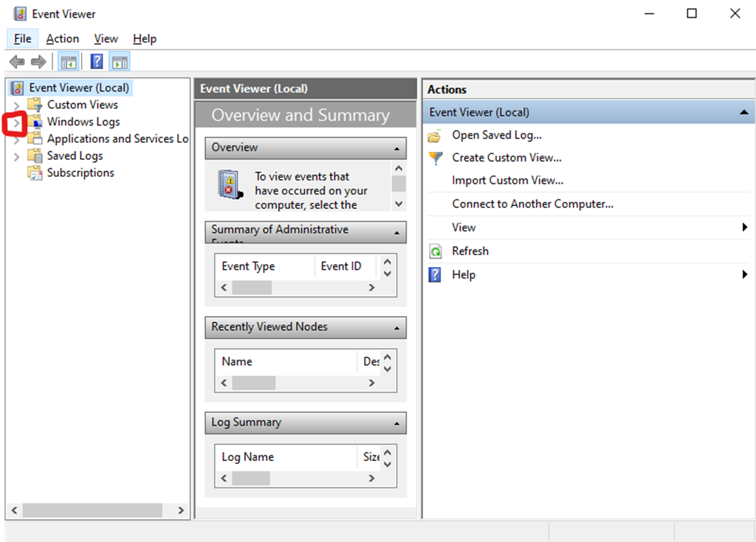Image resolution: width=756 pixels, height=542 pixels.
Task: Click the Open Saved Log folder icon
Action: (435, 136)
